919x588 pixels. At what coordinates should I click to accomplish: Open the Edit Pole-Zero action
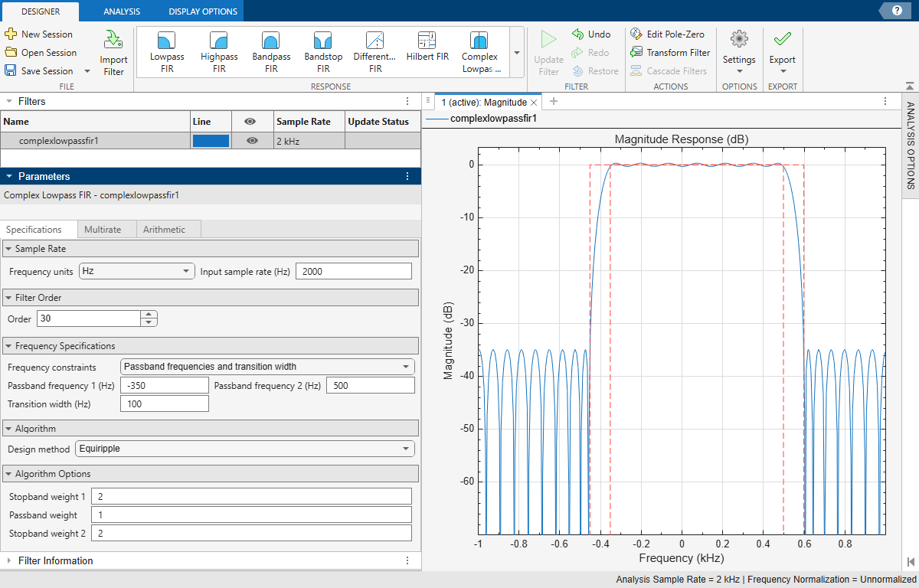pyautogui.click(x=667, y=34)
